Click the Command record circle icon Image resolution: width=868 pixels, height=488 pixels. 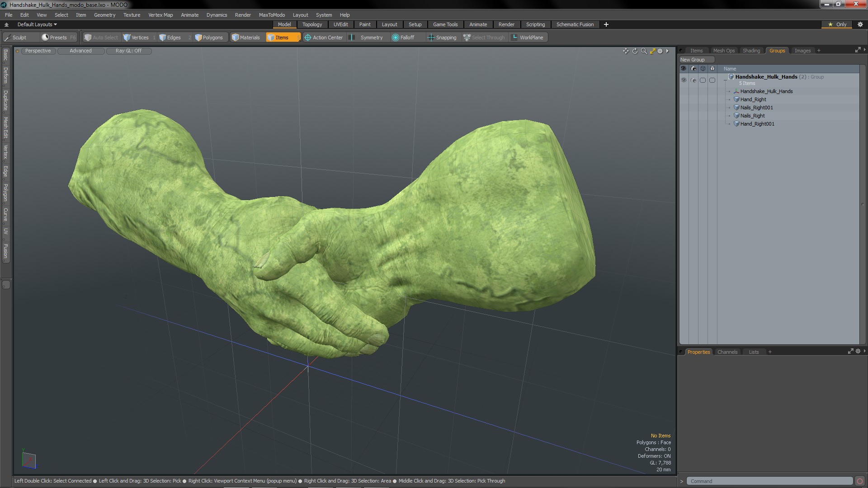tap(860, 481)
